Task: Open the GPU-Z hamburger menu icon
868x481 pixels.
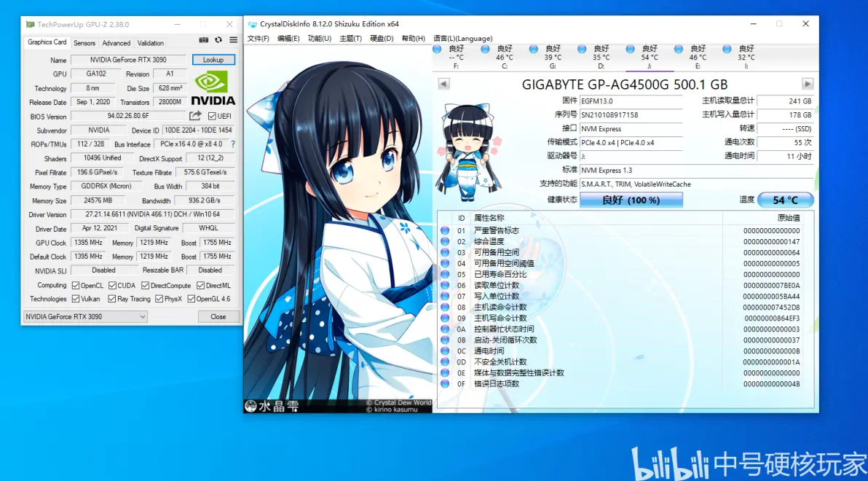Action: [x=234, y=40]
